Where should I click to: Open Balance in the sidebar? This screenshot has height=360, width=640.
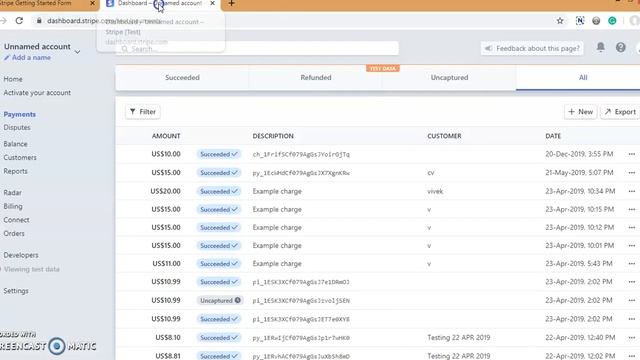point(16,144)
